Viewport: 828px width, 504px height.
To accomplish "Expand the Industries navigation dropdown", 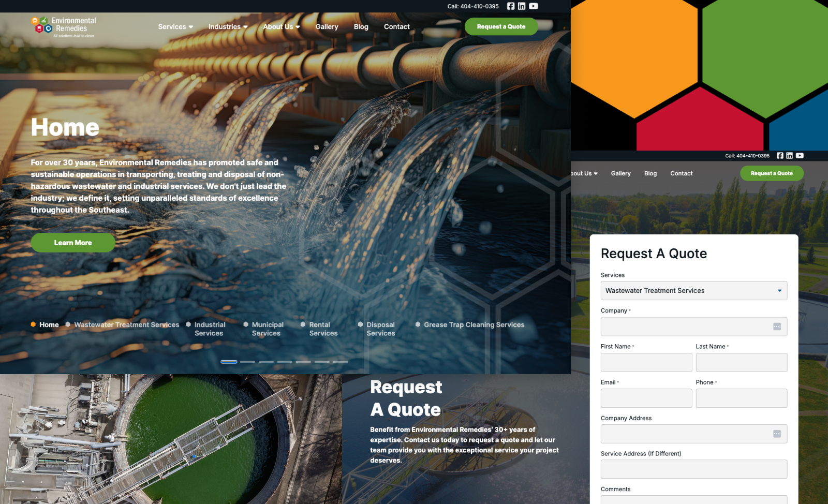I will tap(228, 27).
